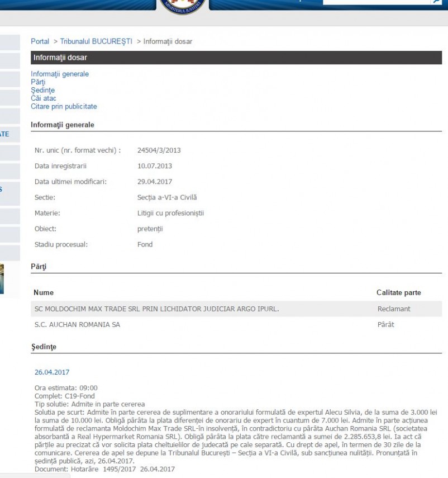Select the SC MOLDOCHIM MAX TRADE SRL row
The height and width of the screenshot is (478, 448).
click(156, 309)
